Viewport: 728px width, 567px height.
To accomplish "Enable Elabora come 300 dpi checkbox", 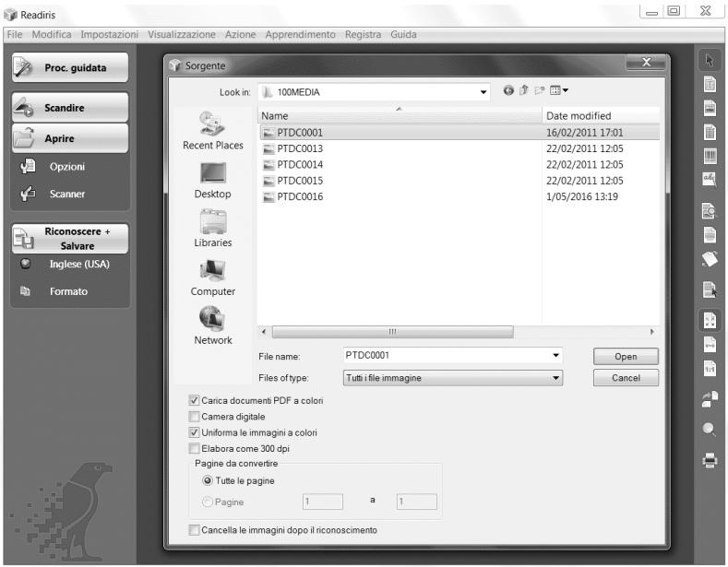I will tap(194, 448).
